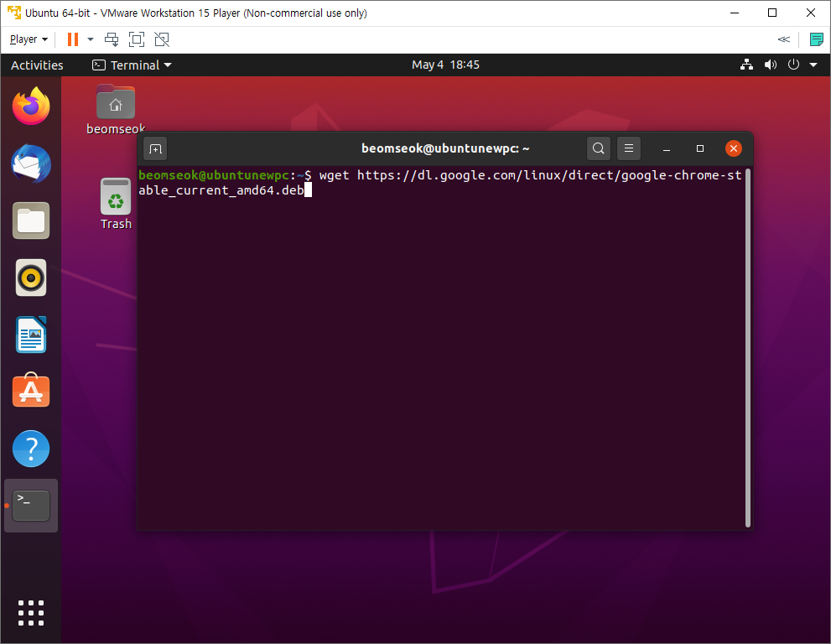The width and height of the screenshot is (831, 644).
Task: Open the Terminal app menu in top bar
Action: (132, 65)
